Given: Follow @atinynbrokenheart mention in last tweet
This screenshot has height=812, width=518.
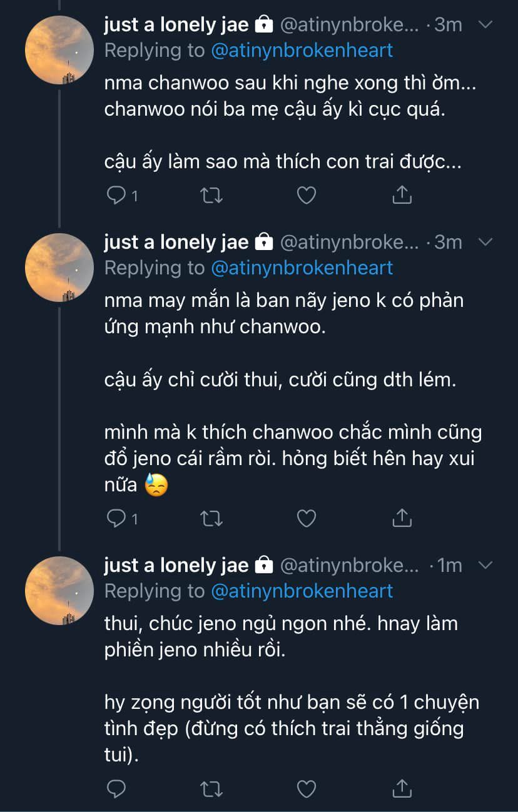Looking at the screenshot, I should 302,591.
